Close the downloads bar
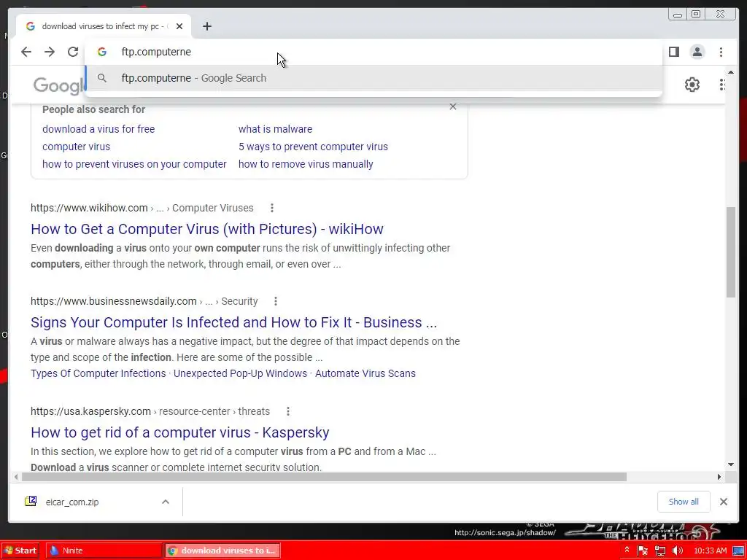The image size is (747, 560). (723, 502)
